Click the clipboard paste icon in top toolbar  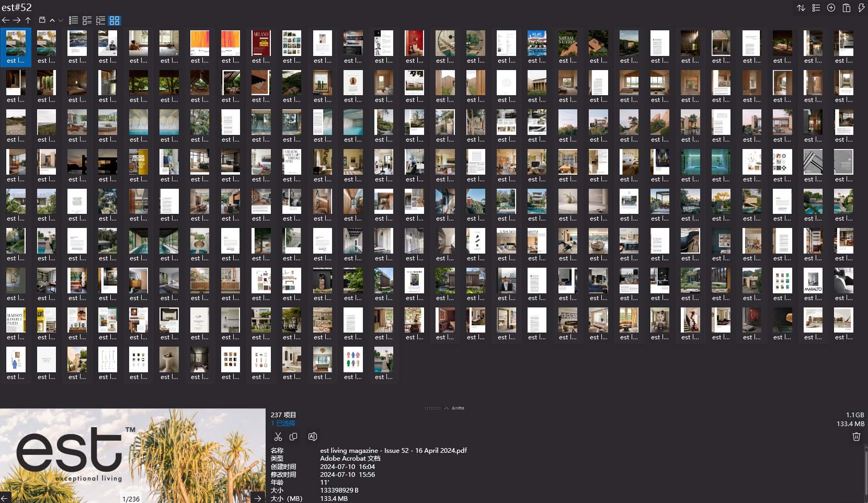(x=846, y=8)
